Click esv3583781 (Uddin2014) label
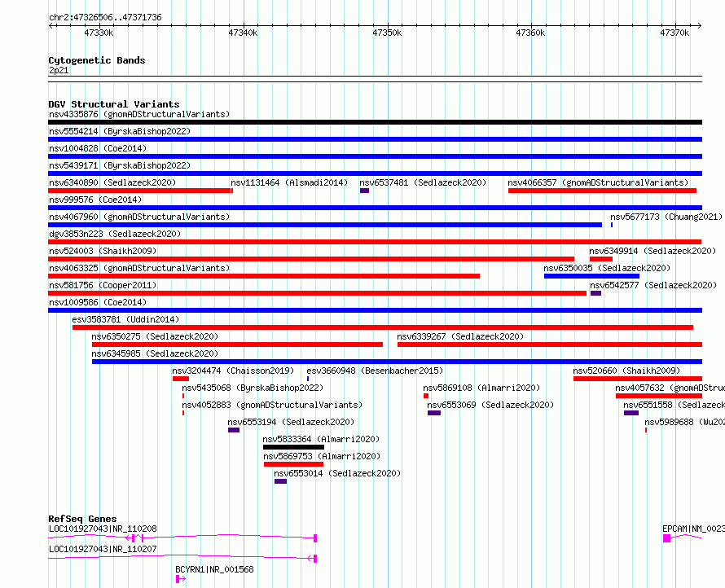The height and width of the screenshot is (588, 725). pyautogui.click(x=125, y=319)
